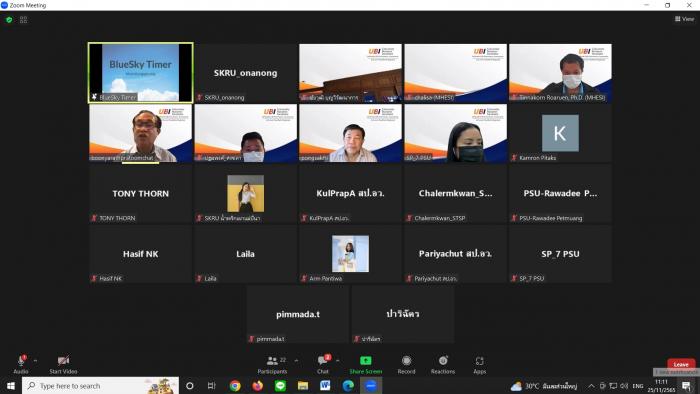
Task: Expand the arrow next to Participants
Action: click(x=296, y=360)
